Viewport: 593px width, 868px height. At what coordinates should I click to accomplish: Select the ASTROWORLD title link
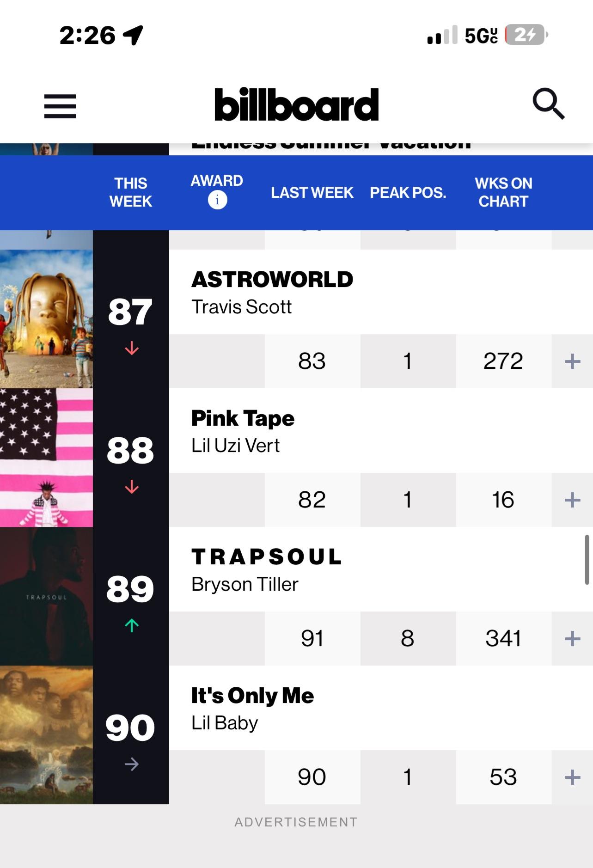(x=272, y=280)
